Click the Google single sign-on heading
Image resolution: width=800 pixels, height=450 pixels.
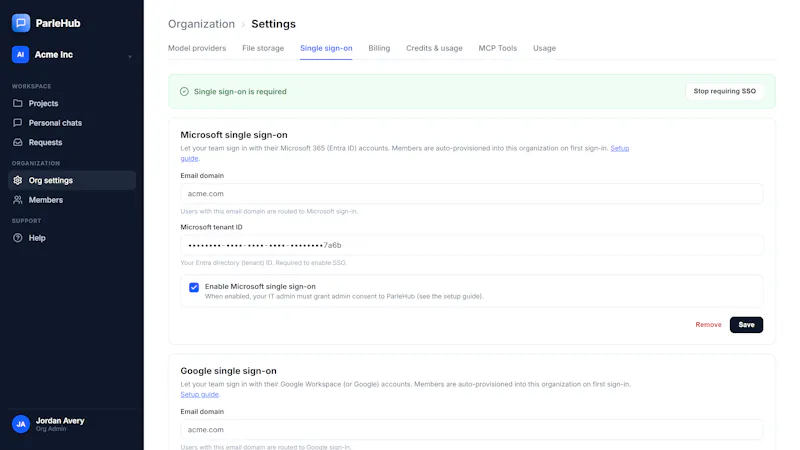point(228,371)
